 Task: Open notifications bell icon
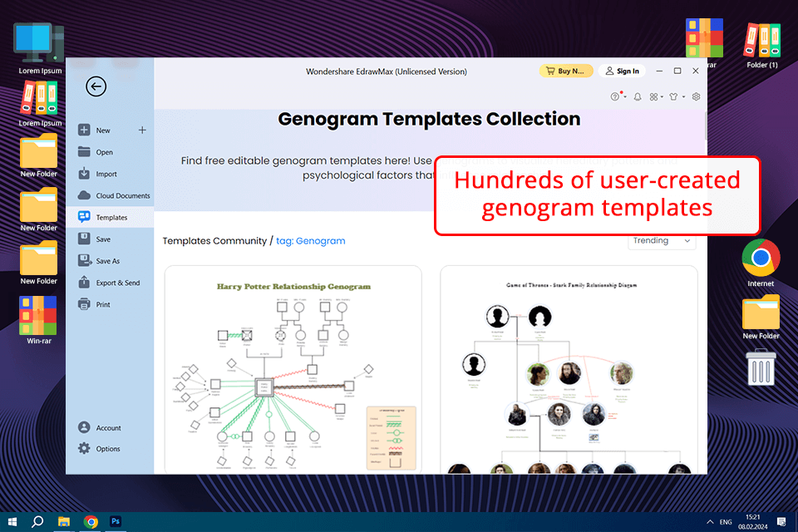(x=638, y=96)
